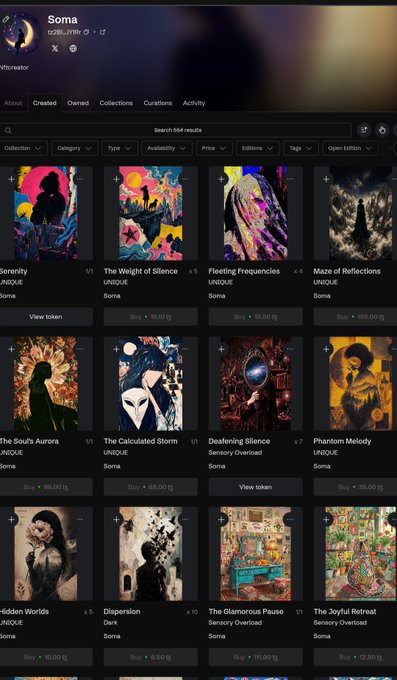Open more options for Dispersion

pos(185,519)
